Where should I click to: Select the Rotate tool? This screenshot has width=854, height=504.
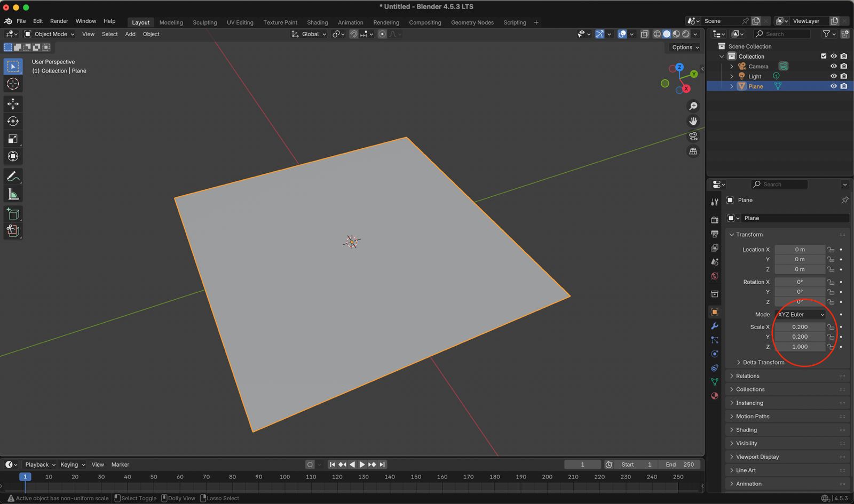pyautogui.click(x=13, y=122)
